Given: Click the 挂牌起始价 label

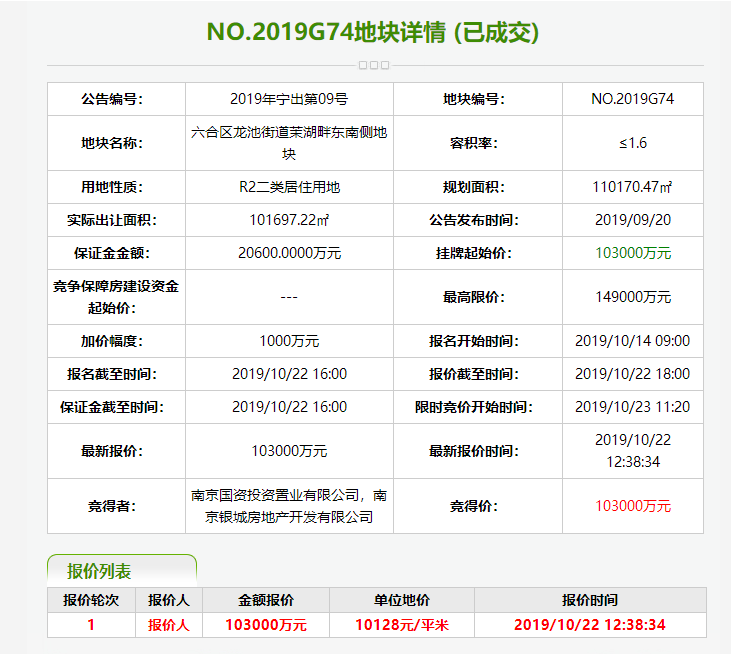Looking at the screenshot, I should click(x=474, y=253).
